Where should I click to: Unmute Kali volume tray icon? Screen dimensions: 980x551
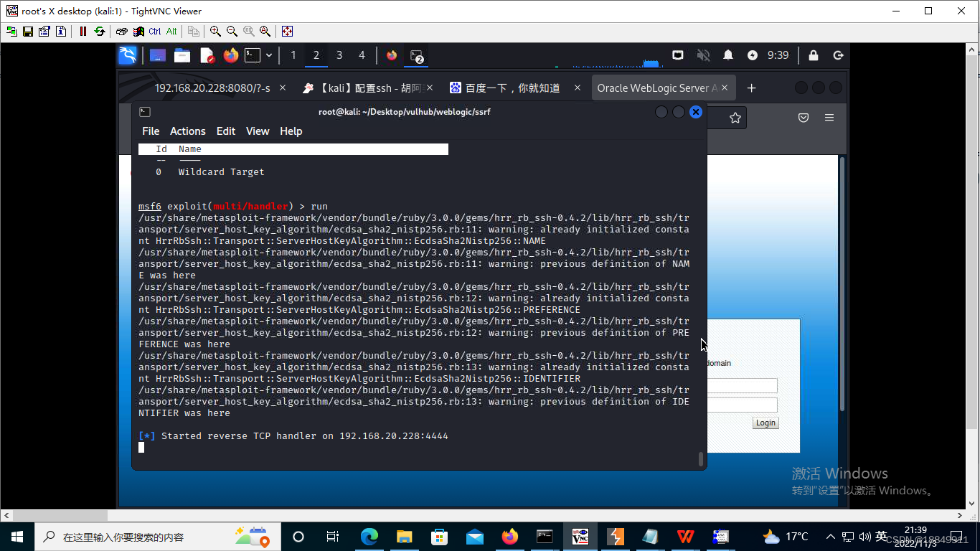coord(703,55)
